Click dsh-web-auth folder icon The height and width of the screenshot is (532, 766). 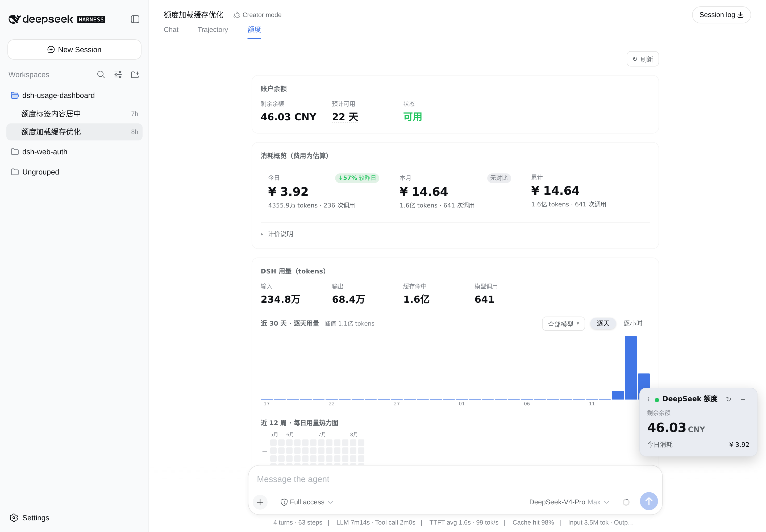15,152
